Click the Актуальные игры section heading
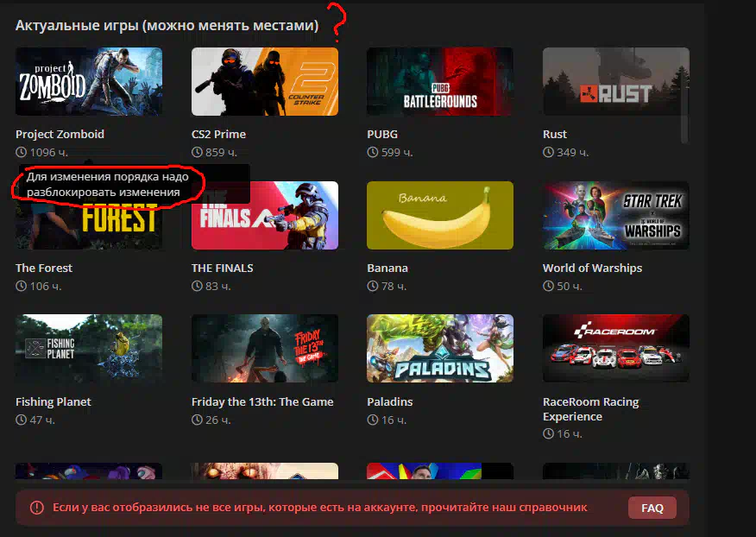The height and width of the screenshot is (537, 756). pos(167,25)
